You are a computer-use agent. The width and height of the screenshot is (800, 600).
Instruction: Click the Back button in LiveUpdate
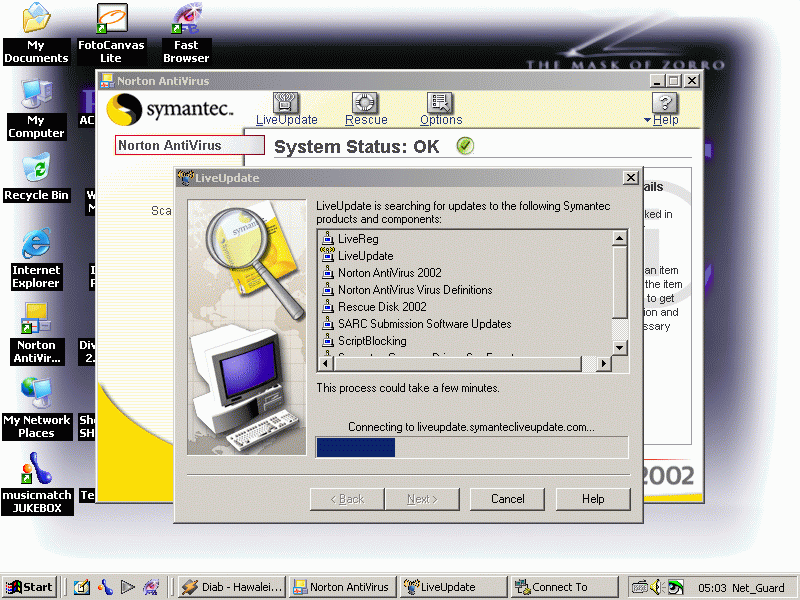point(347,499)
